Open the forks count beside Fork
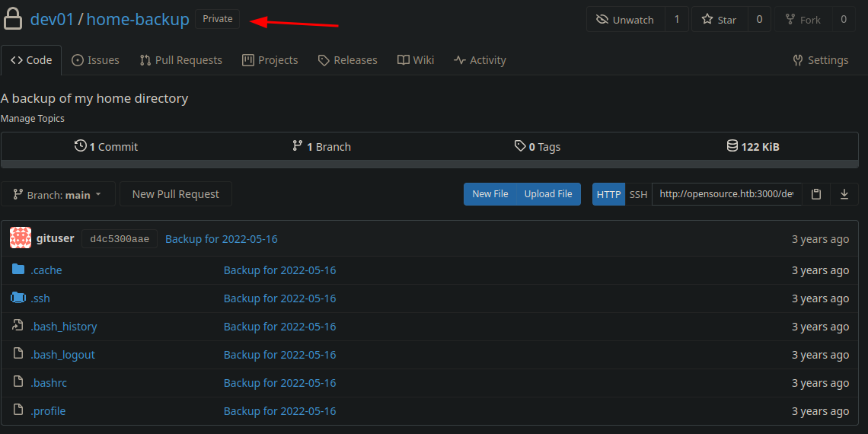This screenshot has height=434, width=868. pos(844,19)
